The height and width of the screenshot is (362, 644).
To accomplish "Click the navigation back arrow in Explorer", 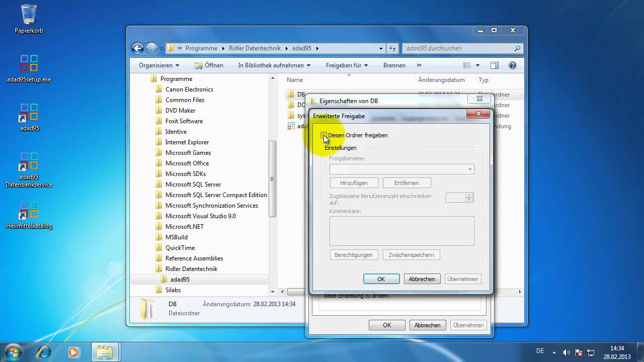I will [x=137, y=48].
